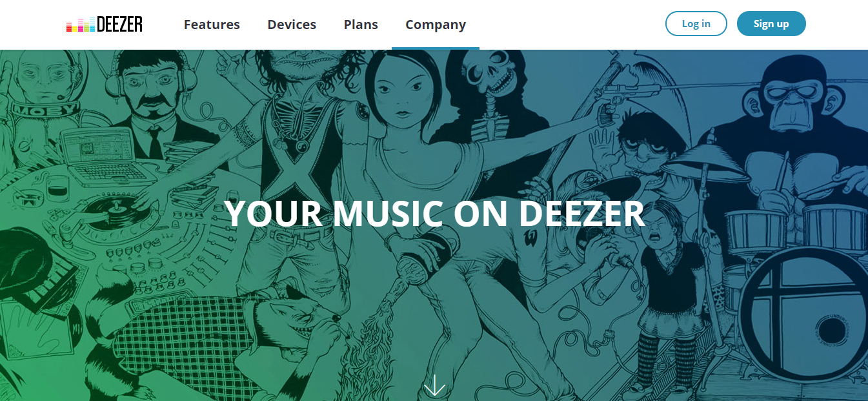The width and height of the screenshot is (868, 401).
Task: Click the downward arrow below the headline
Action: tap(434, 385)
